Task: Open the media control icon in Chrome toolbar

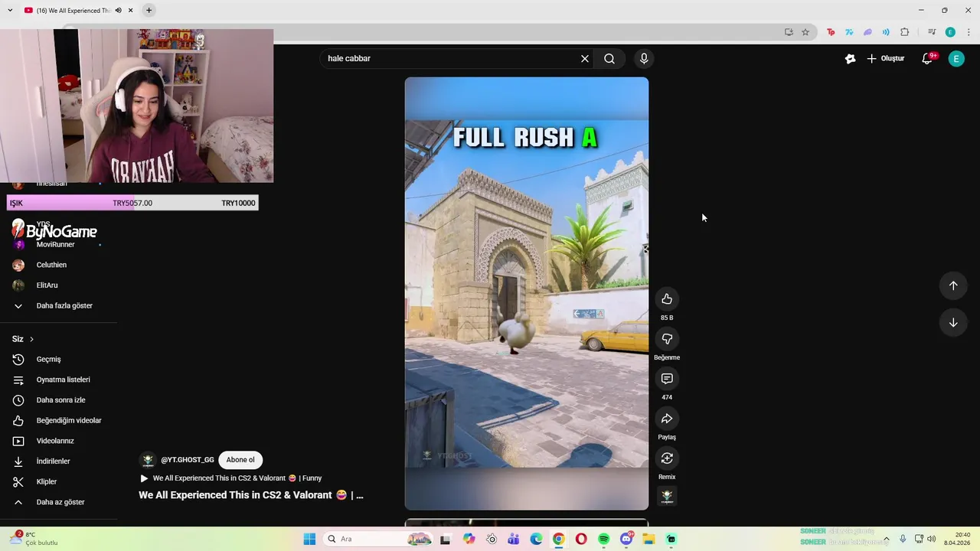Action: pyautogui.click(x=932, y=32)
